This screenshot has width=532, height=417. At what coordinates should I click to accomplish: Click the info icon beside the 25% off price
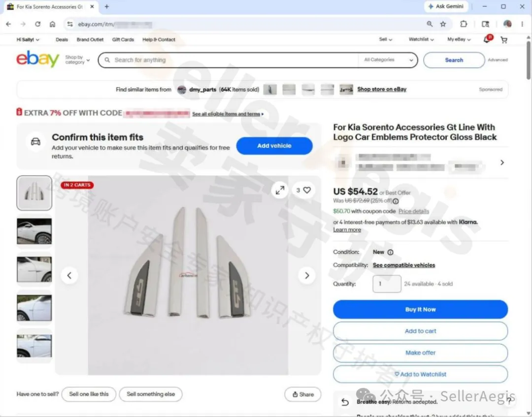[x=396, y=201]
